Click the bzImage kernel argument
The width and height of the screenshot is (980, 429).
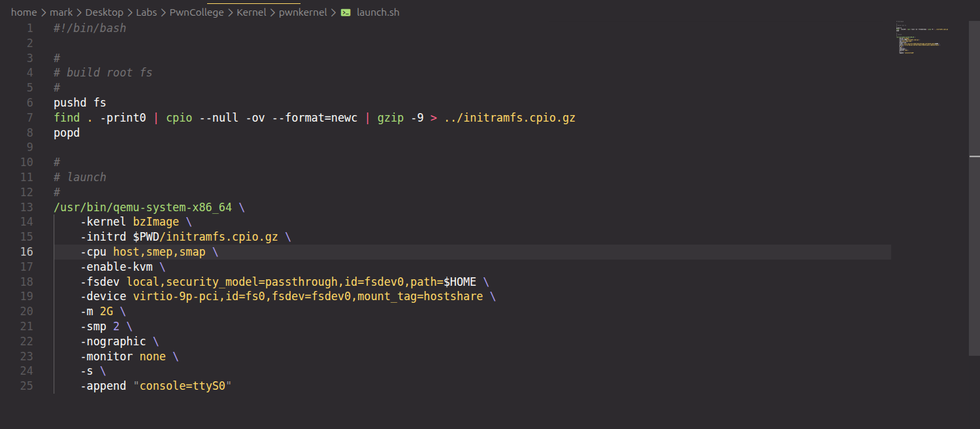155,222
